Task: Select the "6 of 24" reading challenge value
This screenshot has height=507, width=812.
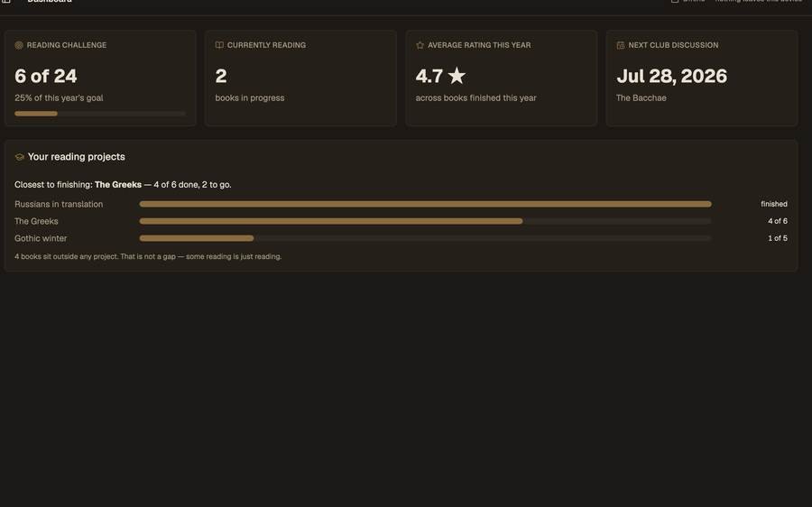Action: (x=46, y=76)
